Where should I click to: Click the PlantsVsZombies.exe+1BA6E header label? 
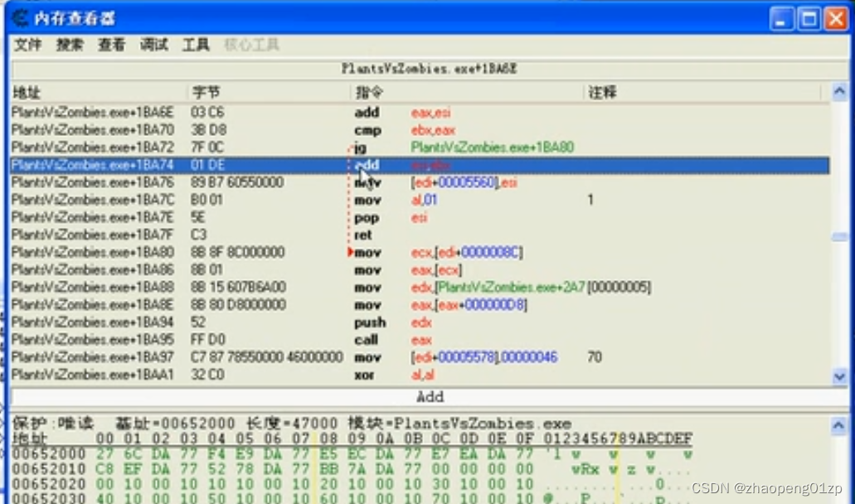[429, 69]
